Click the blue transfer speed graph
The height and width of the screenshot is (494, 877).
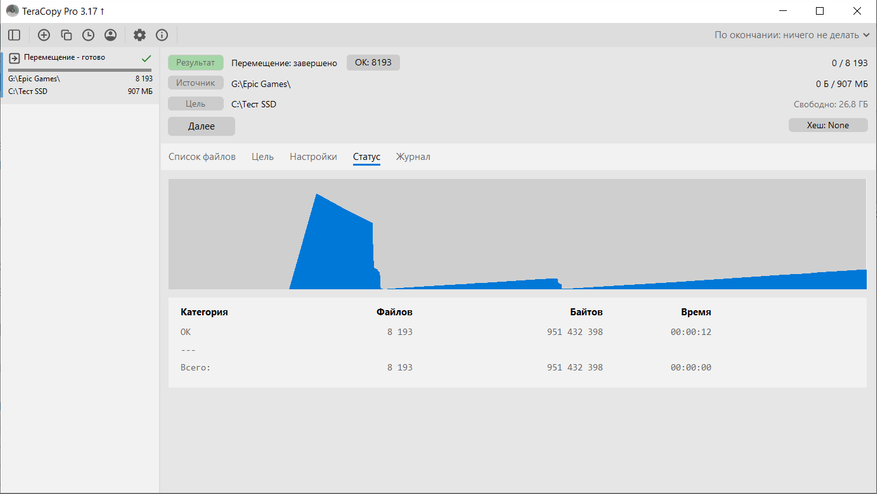click(517, 234)
